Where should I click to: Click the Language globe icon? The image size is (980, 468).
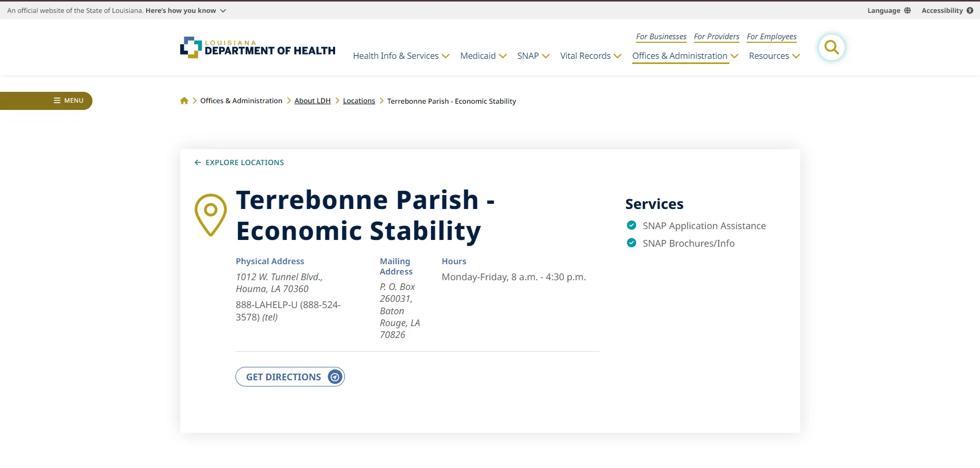(x=907, y=10)
